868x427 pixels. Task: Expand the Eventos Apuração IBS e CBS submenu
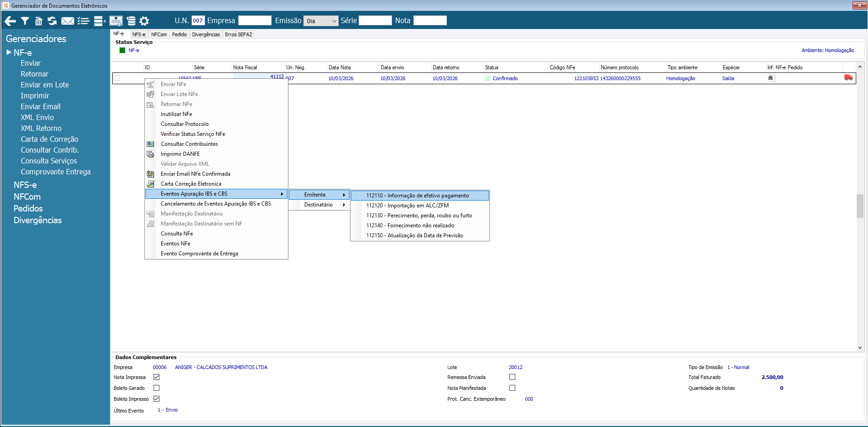point(216,194)
